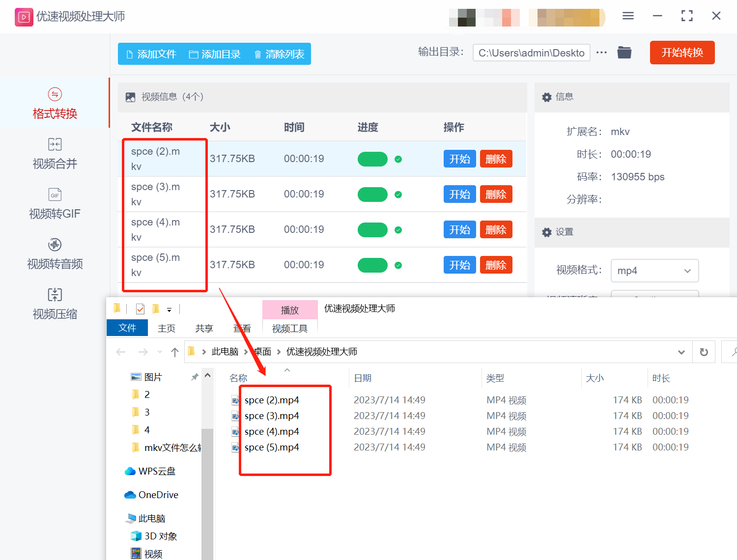
Task: Switch to the 主页 tab in Explorer
Action: (167, 328)
